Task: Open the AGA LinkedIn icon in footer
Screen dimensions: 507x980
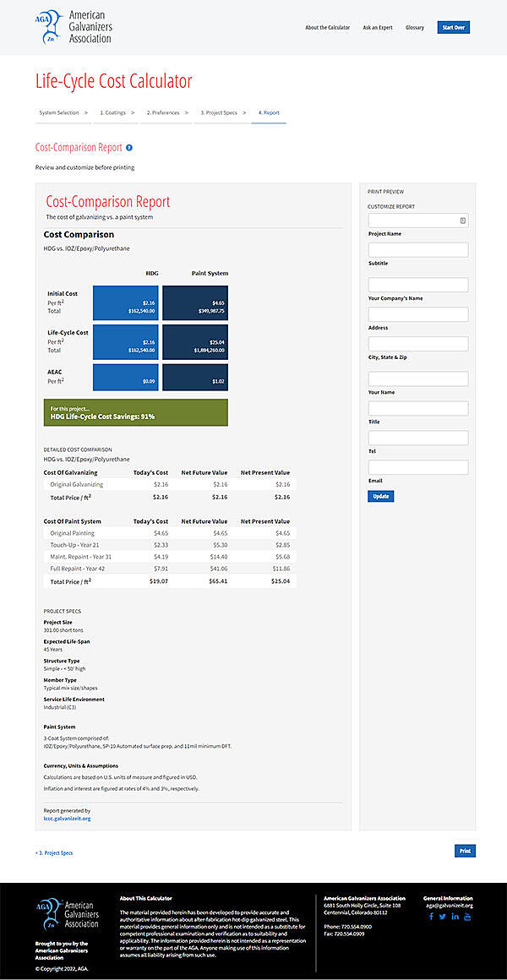Action: coord(455,917)
